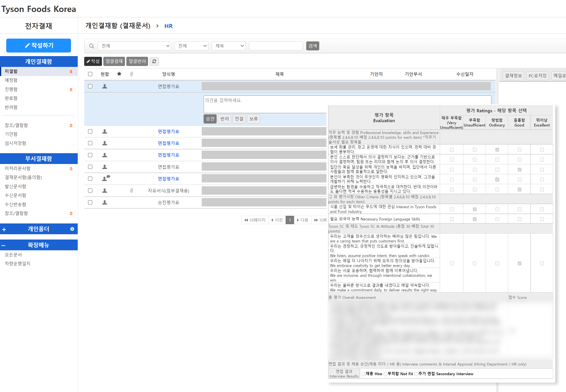
Task: Open the second 전체 dropdown
Action: 191,46
